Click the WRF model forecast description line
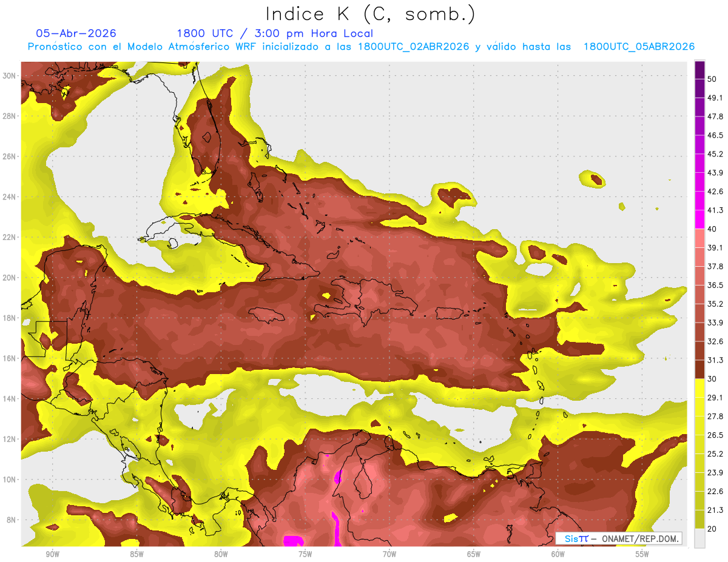 click(x=361, y=47)
